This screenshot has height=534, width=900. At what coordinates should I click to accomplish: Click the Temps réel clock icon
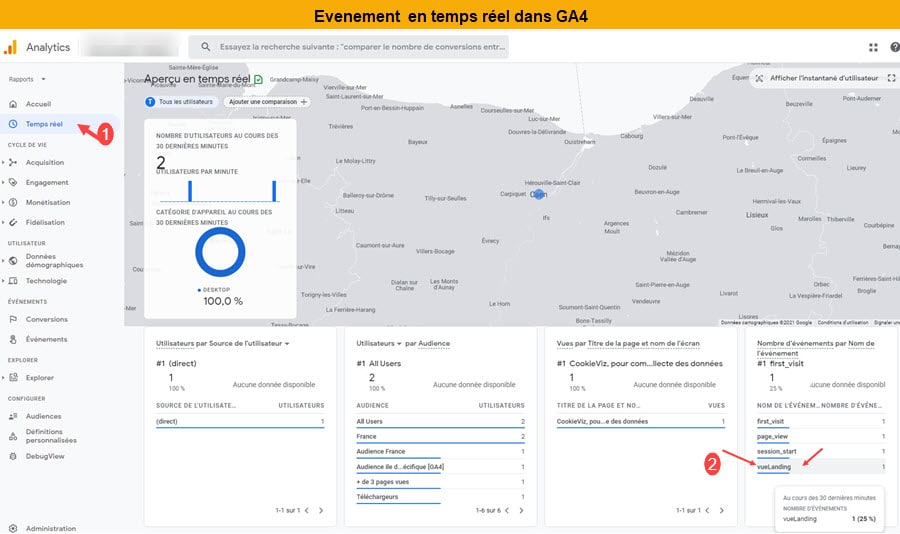pos(13,124)
